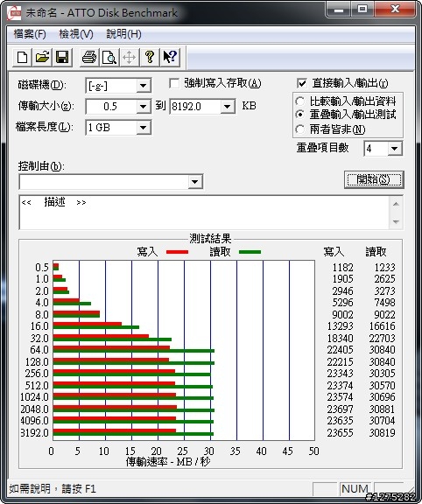The height and width of the screenshot is (504, 422).
Task: Click the red write bar for 512.0 KB
Action: pyautogui.click(x=114, y=383)
